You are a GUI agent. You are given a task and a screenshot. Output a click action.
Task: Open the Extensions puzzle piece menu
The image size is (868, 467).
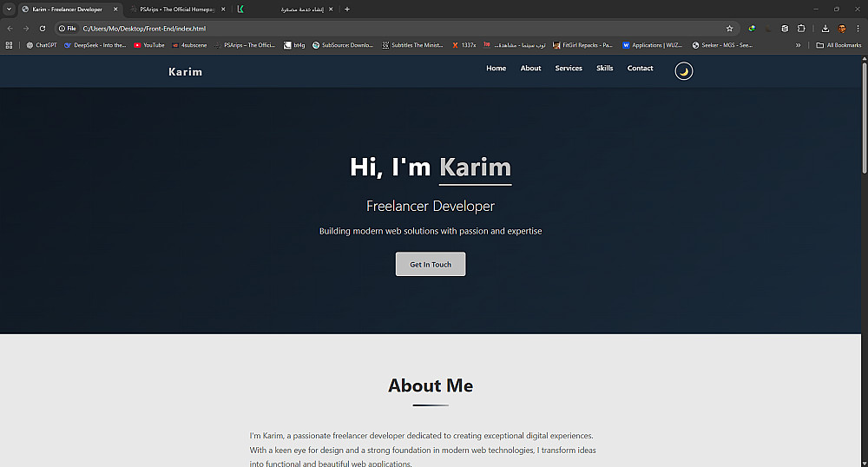[x=801, y=29]
